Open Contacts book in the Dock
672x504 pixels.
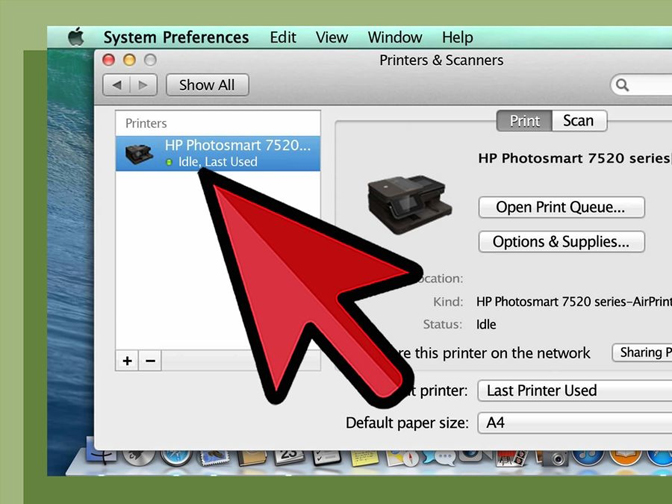click(252, 458)
